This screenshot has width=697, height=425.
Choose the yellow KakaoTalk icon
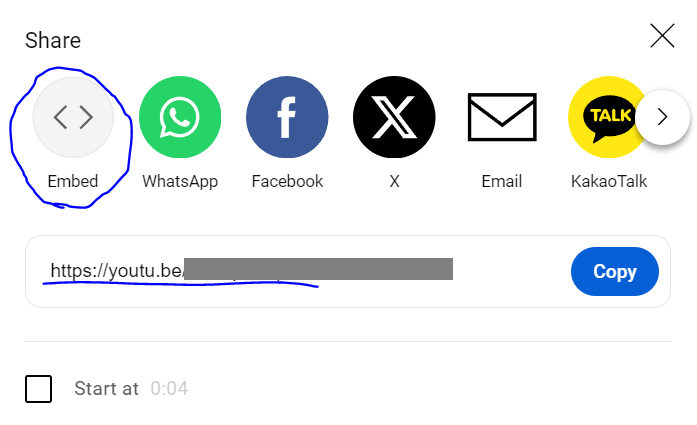[x=605, y=117]
